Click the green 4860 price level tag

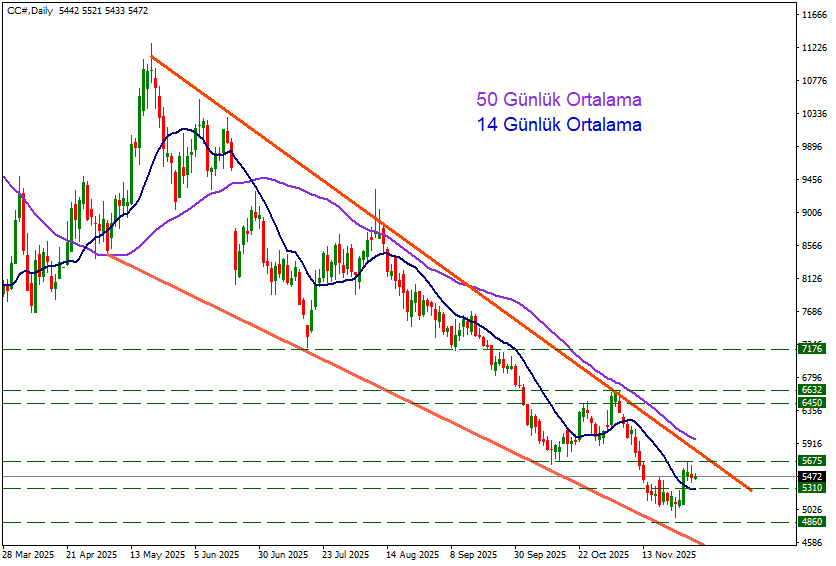[x=812, y=522]
